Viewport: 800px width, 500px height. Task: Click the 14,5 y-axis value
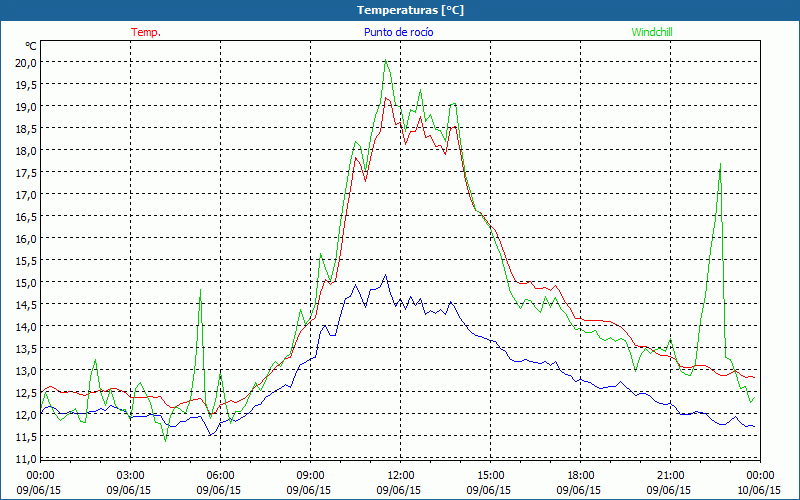[26, 305]
